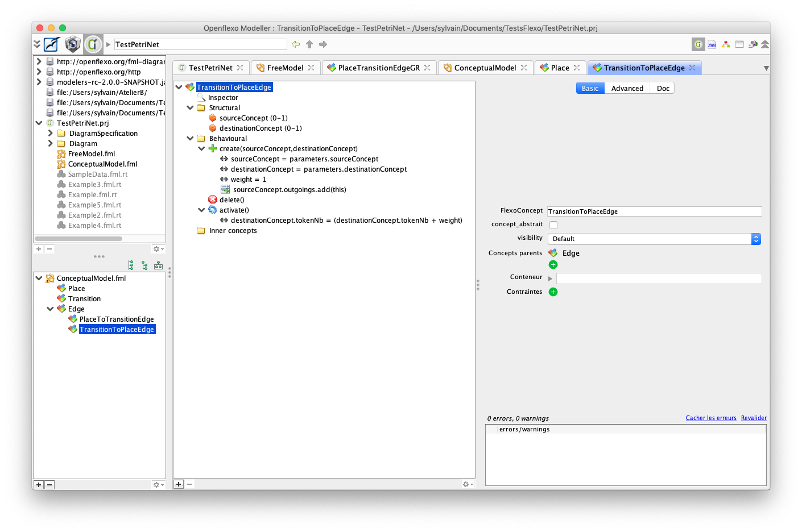This screenshot has height=532, width=802.
Task: Click the Conteneur input field
Action: tap(659, 279)
